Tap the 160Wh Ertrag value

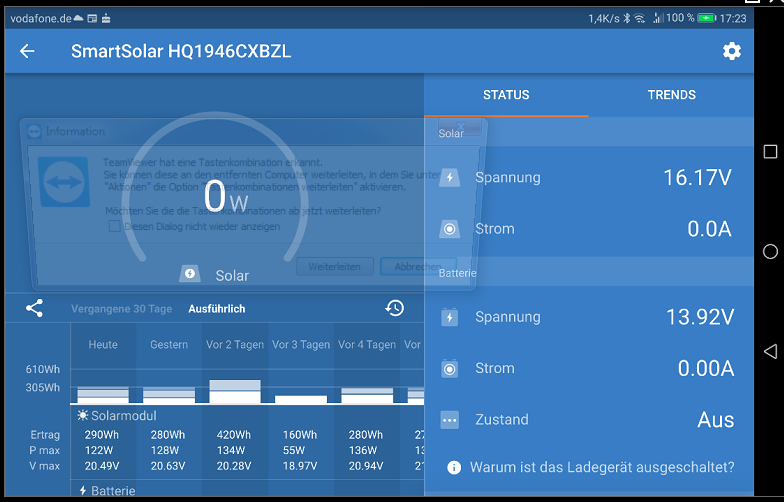(300, 435)
